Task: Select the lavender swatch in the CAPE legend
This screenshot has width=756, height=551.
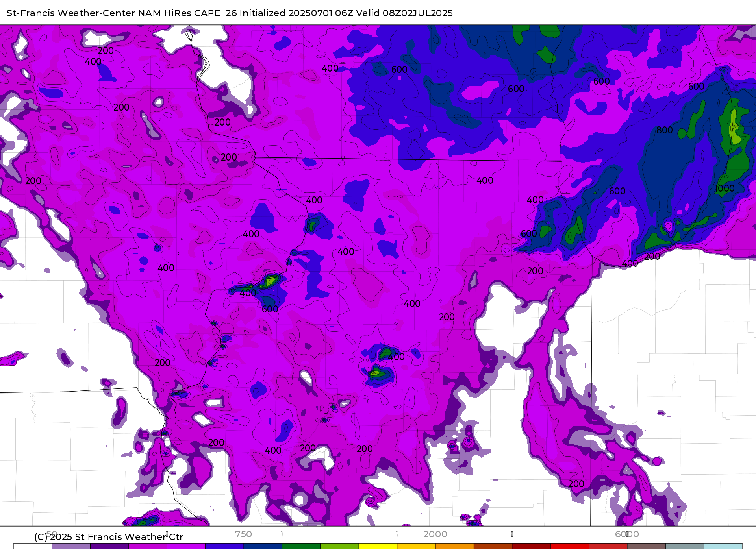Action: pos(71,546)
